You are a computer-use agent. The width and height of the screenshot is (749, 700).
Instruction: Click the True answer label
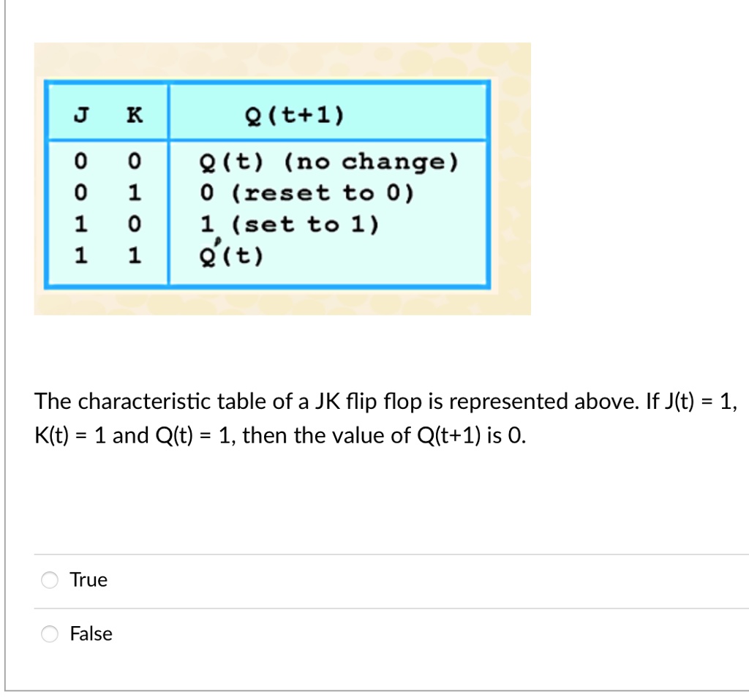(88, 579)
